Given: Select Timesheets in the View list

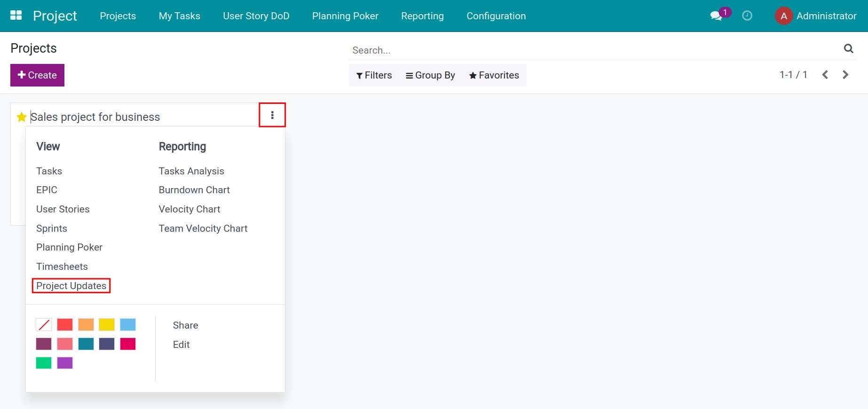Looking at the screenshot, I should 62,267.
